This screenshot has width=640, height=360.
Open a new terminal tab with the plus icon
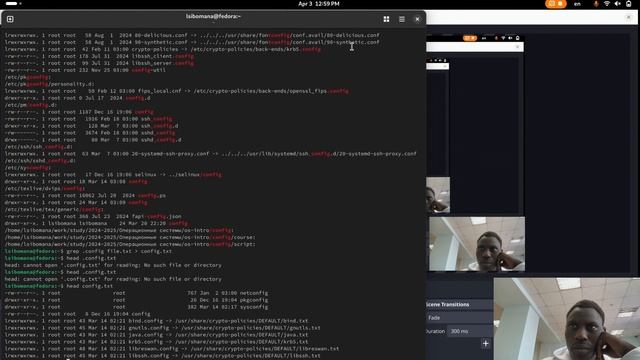click(x=10, y=19)
